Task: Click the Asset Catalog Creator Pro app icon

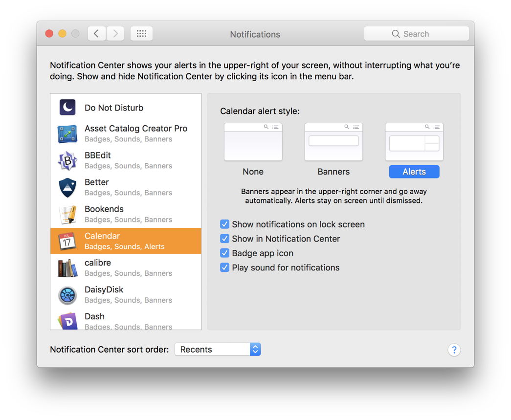Action: [67, 133]
